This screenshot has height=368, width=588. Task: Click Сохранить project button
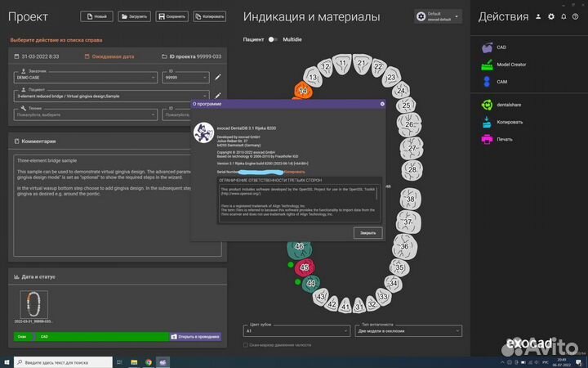click(171, 16)
